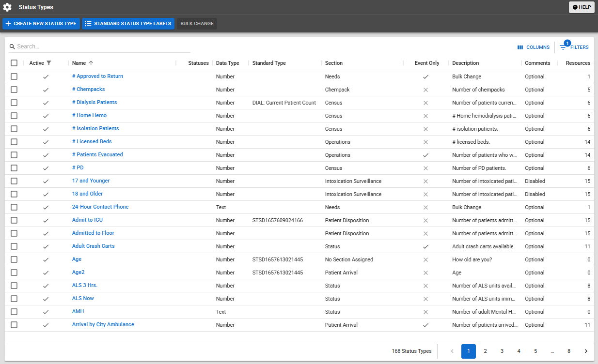Open the settings gear icon in the header

pos(6,7)
